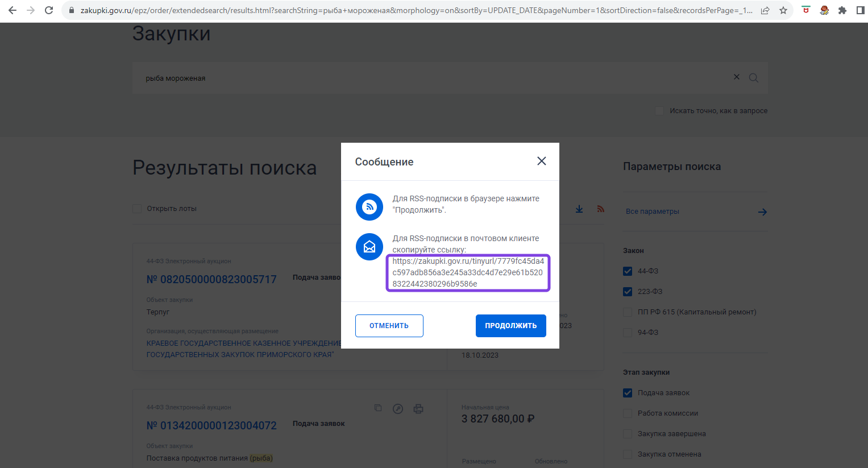The image size is (868, 468).
Task: Toggle Открыть лоты checkbox
Action: tap(137, 209)
